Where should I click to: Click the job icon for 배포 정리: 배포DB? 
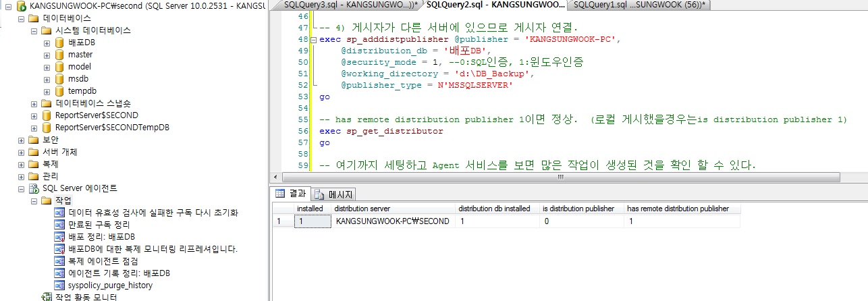(x=59, y=237)
